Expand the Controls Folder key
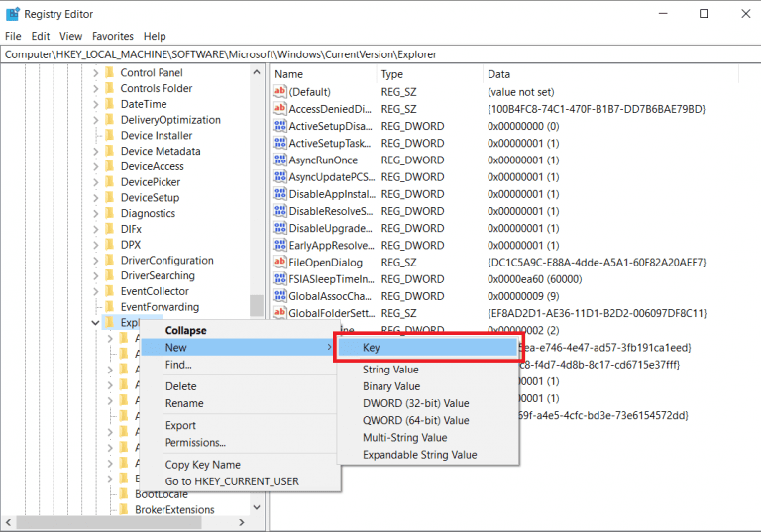 (x=95, y=89)
